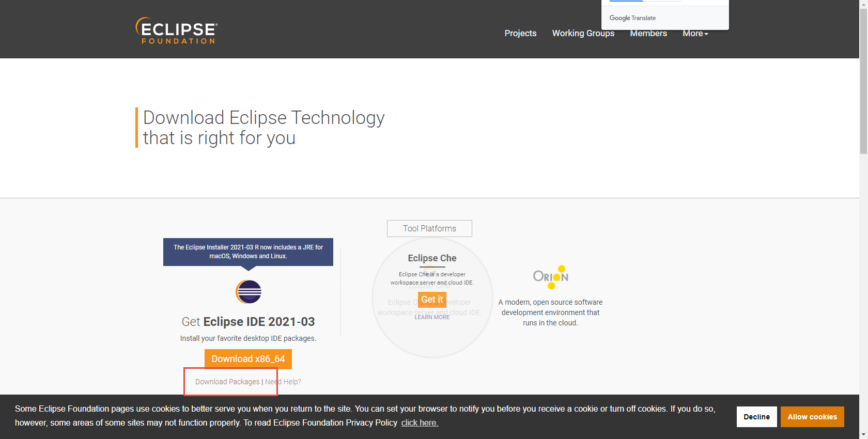
Task: Click the Download Eclipse Technology heading
Action: 263,128
